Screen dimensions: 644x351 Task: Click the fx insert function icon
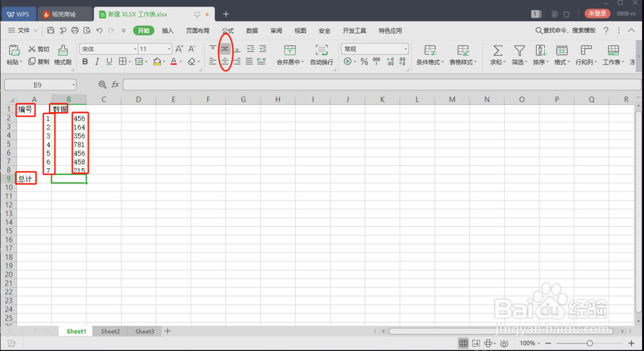[115, 84]
